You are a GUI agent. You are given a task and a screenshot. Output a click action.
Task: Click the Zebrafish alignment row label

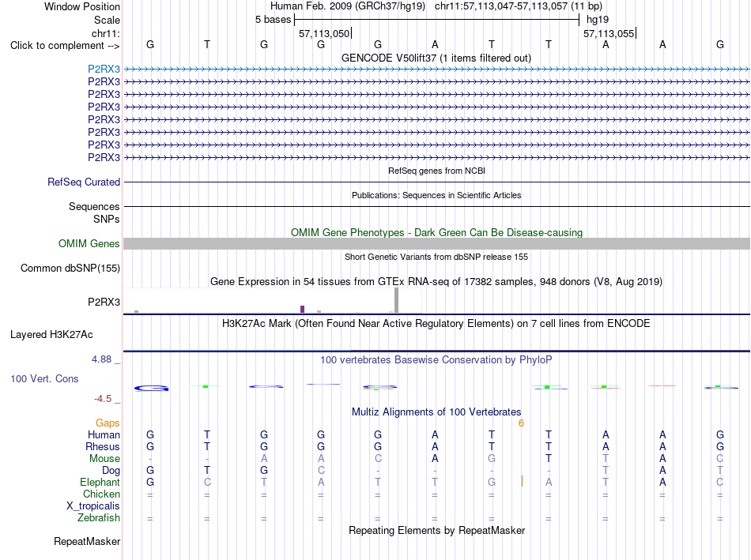[99, 518]
